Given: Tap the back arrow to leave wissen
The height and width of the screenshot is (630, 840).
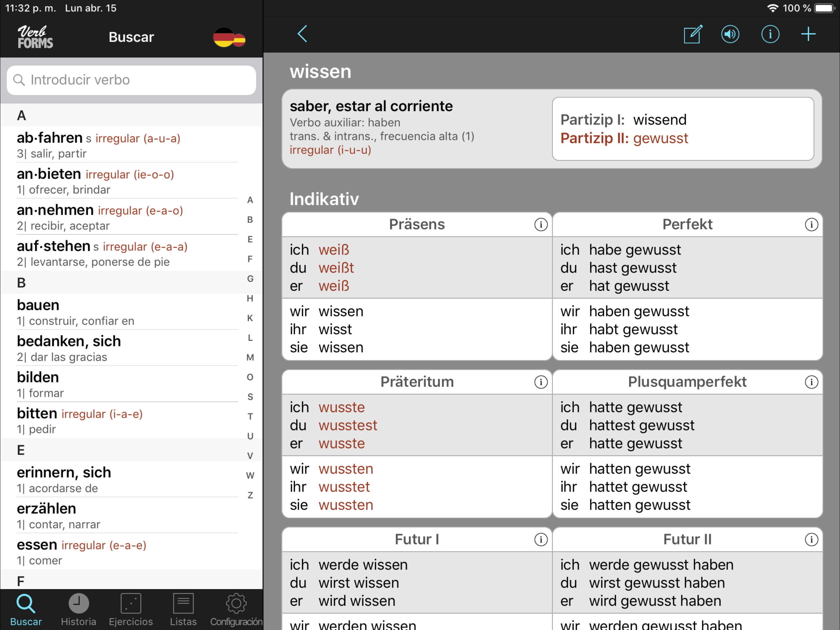Looking at the screenshot, I should pyautogui.click(x=302, y=34).
